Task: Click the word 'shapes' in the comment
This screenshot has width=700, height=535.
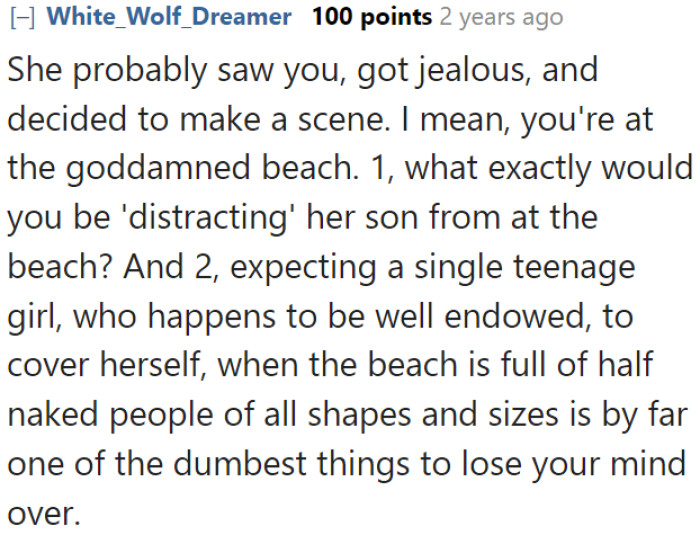Action: [x=359, y=416]
